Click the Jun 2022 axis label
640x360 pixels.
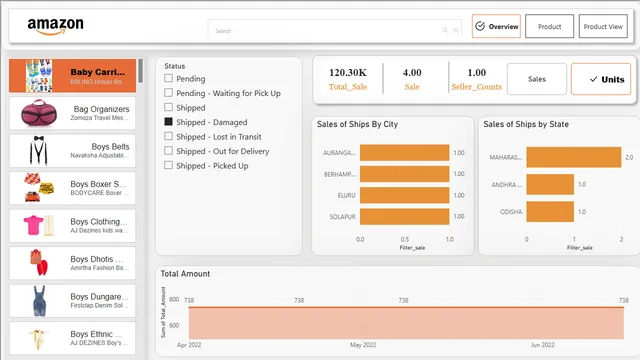coord(542,345)
